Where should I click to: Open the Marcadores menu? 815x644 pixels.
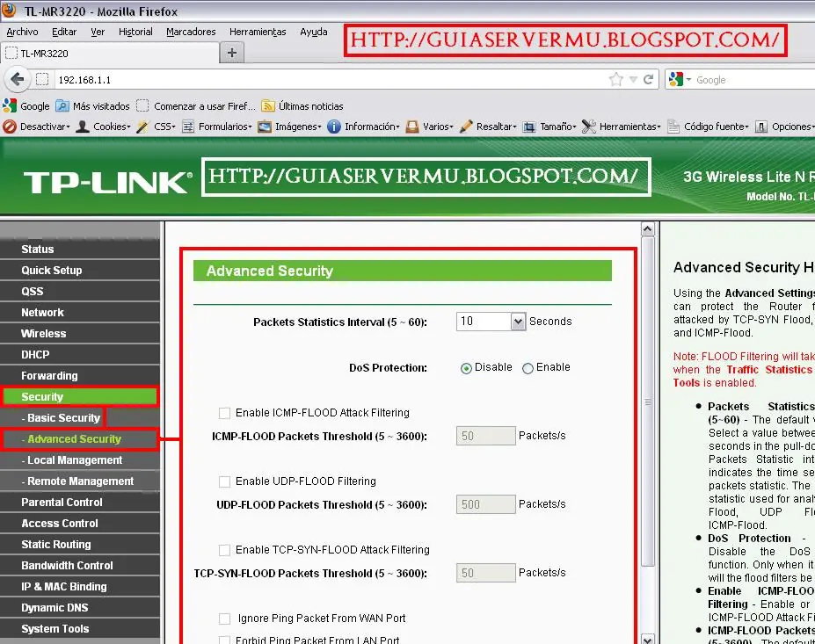[191, 32]
